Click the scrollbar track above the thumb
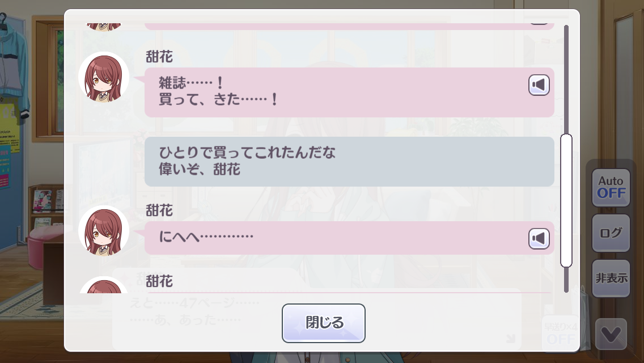The width and height of the screenshot is (644, 363). click(566, 79)
